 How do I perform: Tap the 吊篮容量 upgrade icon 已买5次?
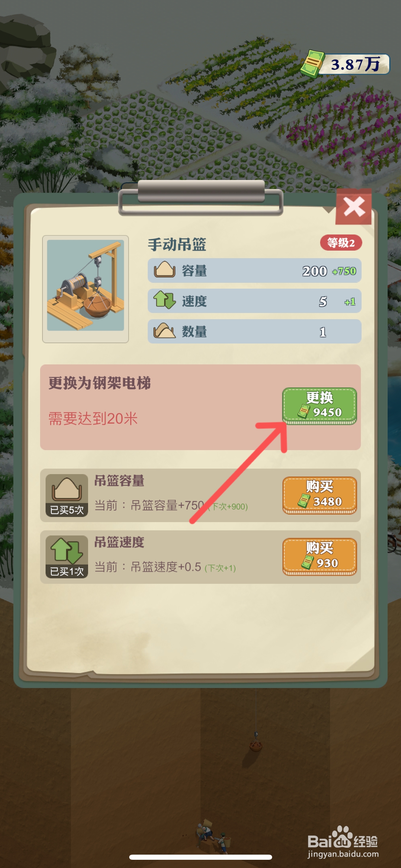point(67,495)
